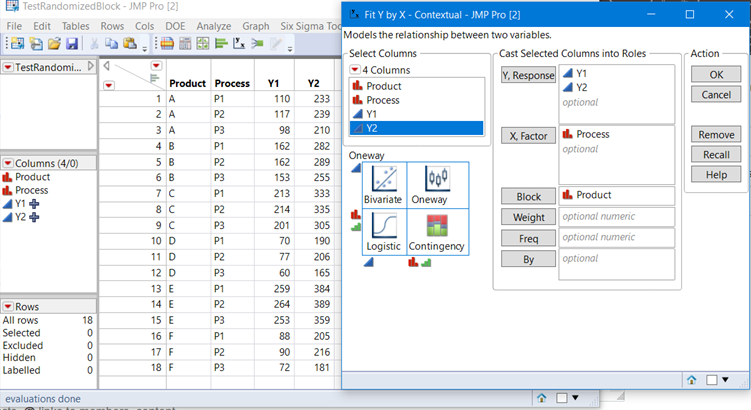The height and width of the screenshot is (410, 751).
Task: Open dropdown arrow in data table status bar
Action: coord(575,398)
